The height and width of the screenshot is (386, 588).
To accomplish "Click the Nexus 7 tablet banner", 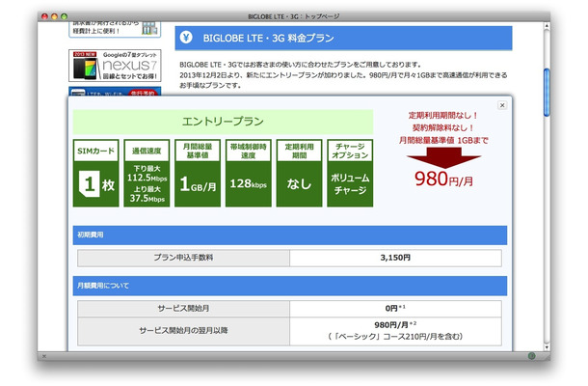I will coord(115,66).
